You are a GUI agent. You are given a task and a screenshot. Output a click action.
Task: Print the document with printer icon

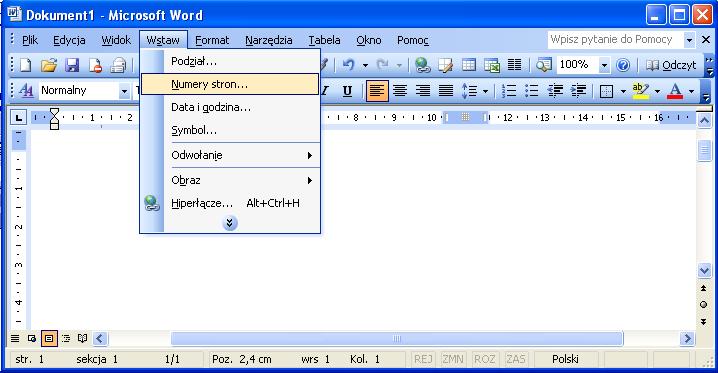click(118, 65)
